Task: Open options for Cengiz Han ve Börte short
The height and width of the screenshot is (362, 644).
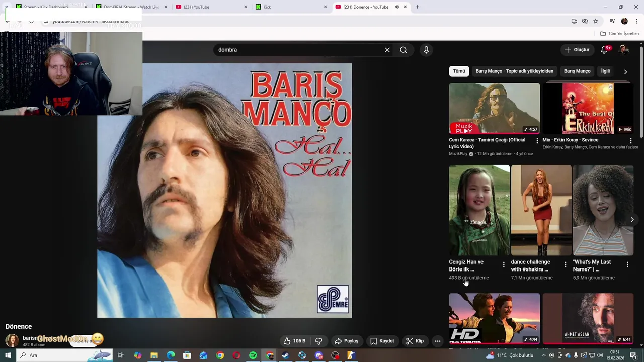Action: pyautogui.click(x=504, y=264)
